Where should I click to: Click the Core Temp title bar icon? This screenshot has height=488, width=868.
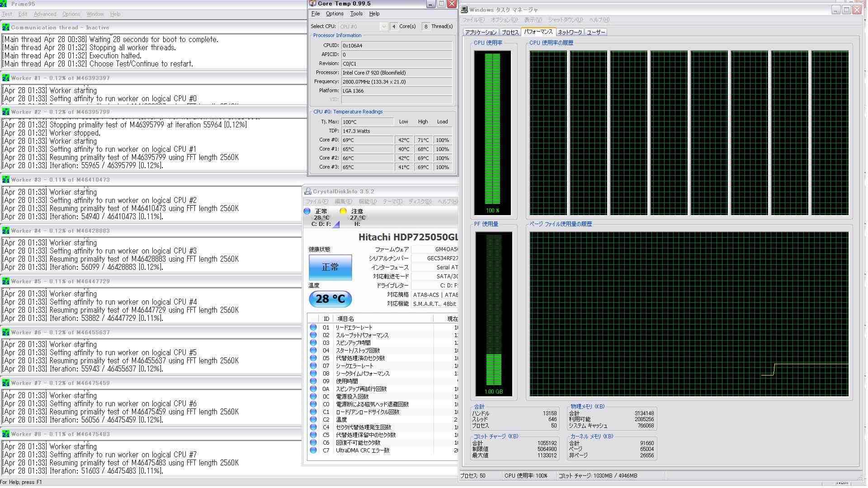[x=312, y=4]
